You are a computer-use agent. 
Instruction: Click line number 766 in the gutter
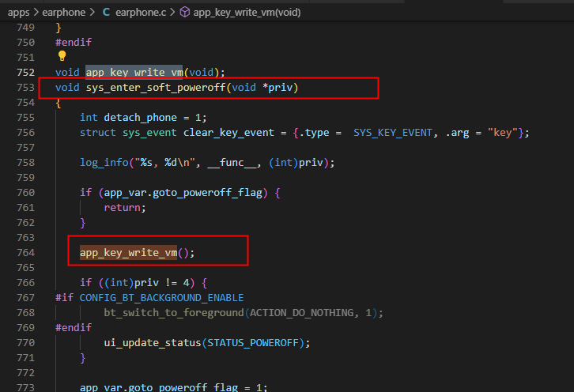[x=25, y=283]
